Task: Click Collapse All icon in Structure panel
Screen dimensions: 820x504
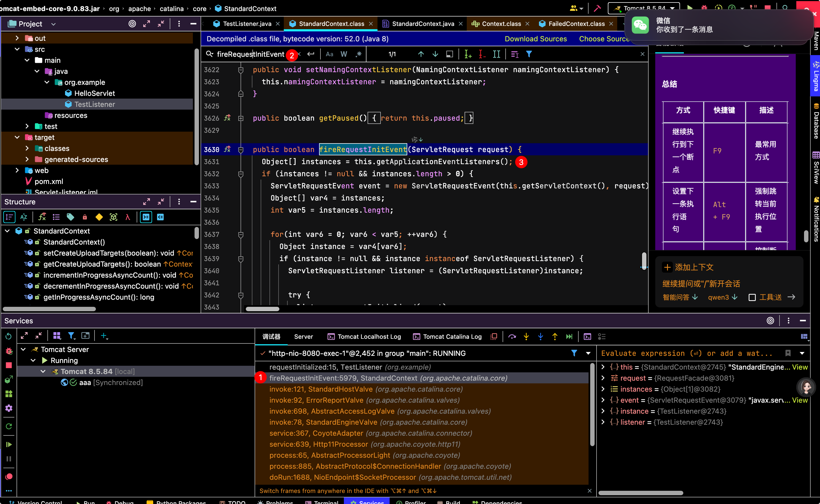Action: pyautogui.click(x=161, y=202)
